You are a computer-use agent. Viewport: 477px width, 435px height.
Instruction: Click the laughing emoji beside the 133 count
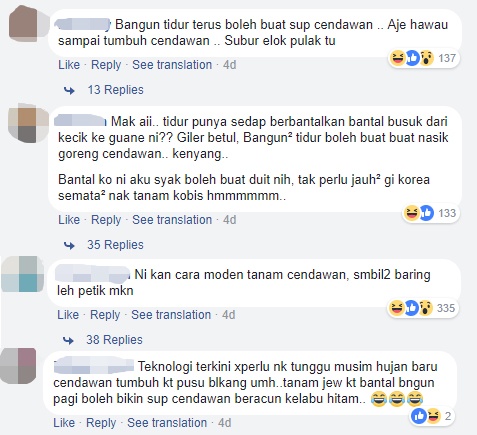coord(412,213)
